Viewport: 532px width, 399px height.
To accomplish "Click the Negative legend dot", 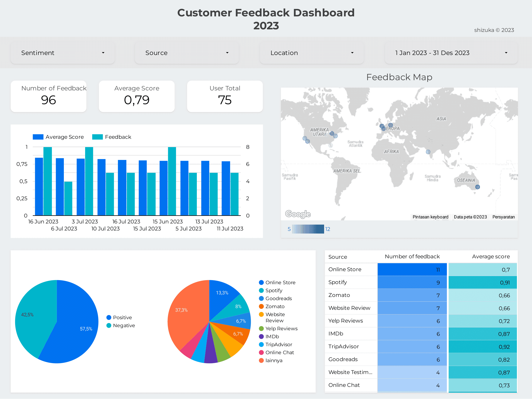I will (109, 325).
